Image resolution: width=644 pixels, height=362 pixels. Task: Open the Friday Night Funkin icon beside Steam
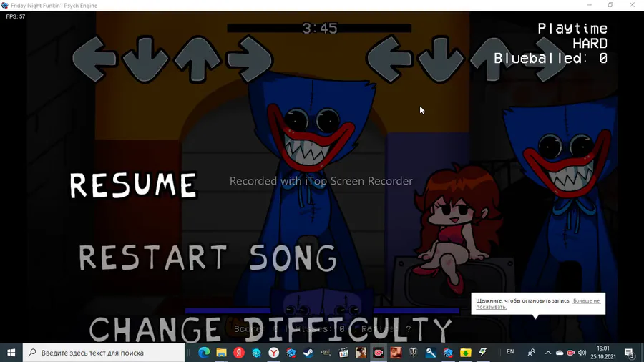[291, 353]
